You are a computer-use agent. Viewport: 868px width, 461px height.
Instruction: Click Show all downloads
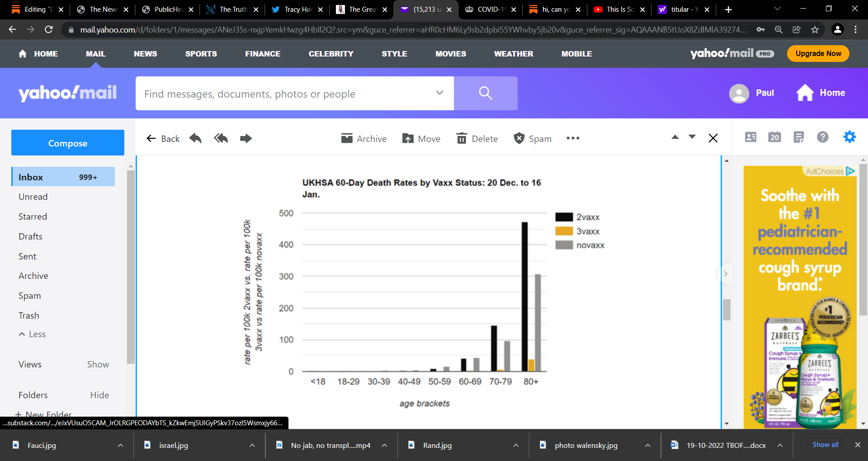(825, 445)
